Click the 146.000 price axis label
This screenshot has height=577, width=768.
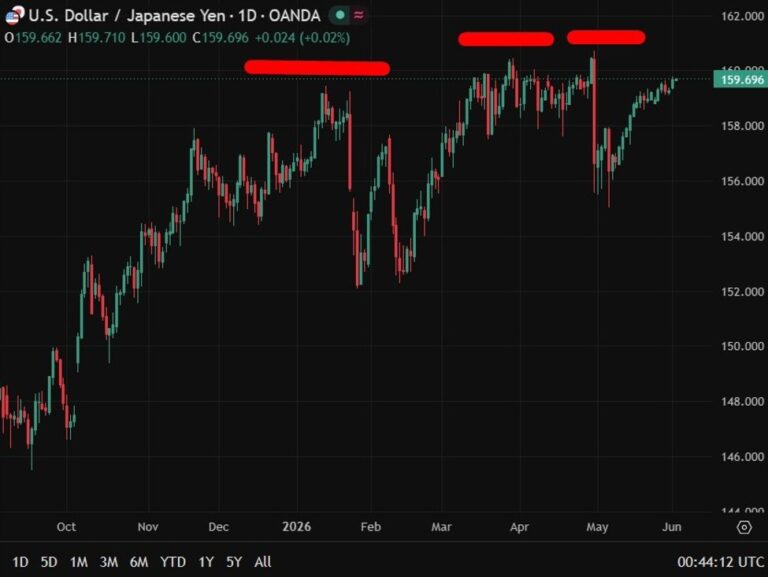[742, 457]
